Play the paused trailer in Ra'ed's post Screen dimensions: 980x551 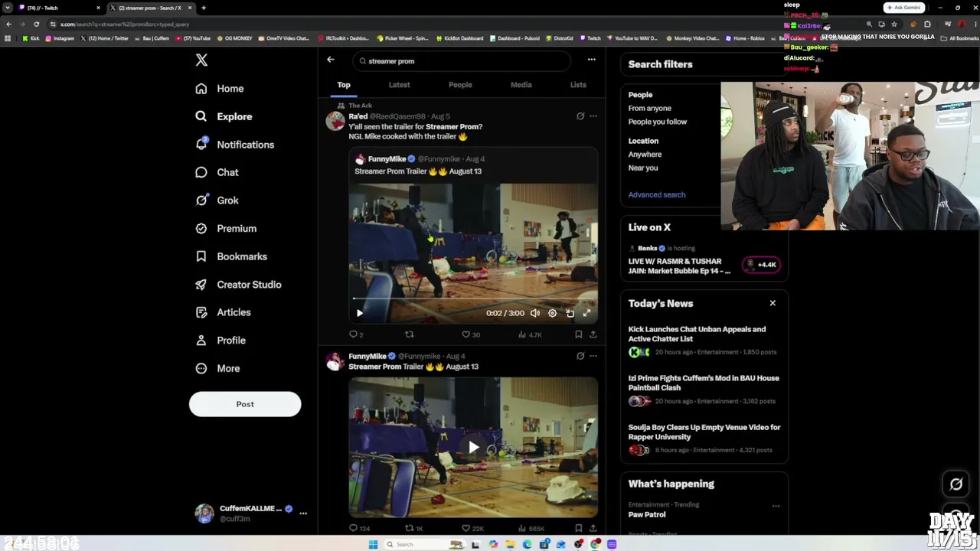point(360,313)
